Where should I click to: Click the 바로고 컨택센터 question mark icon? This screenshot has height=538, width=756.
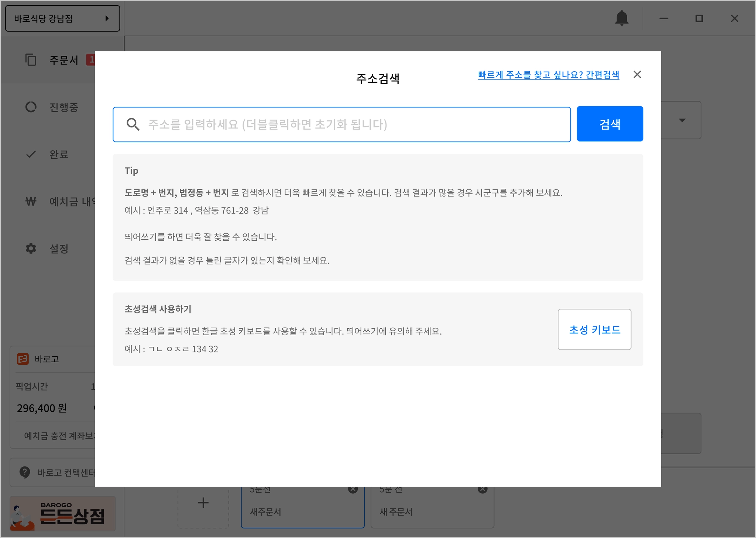tap(25, 472)
